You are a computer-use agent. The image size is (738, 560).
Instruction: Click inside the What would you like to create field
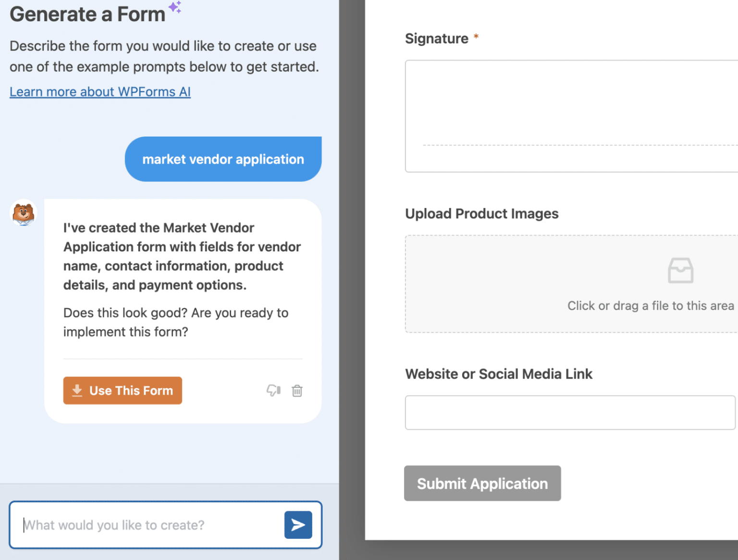click(144, 525)
